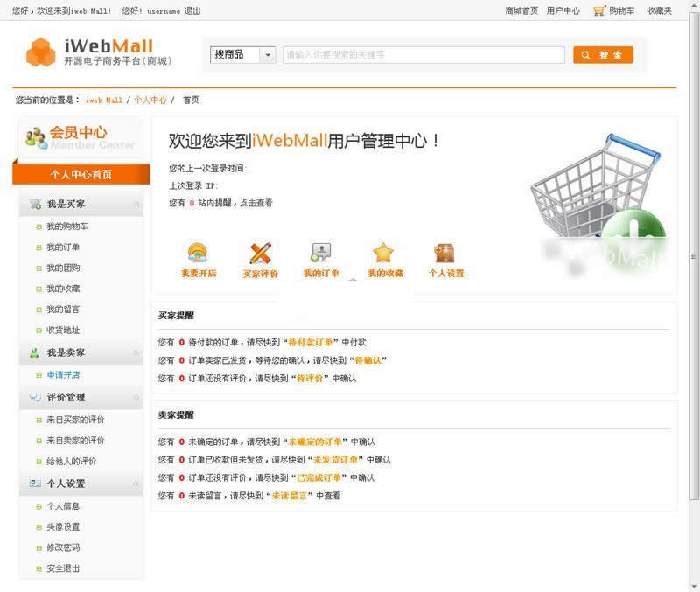
Task: Open 个人信息 in the sidebar
Action: [63, 506]
